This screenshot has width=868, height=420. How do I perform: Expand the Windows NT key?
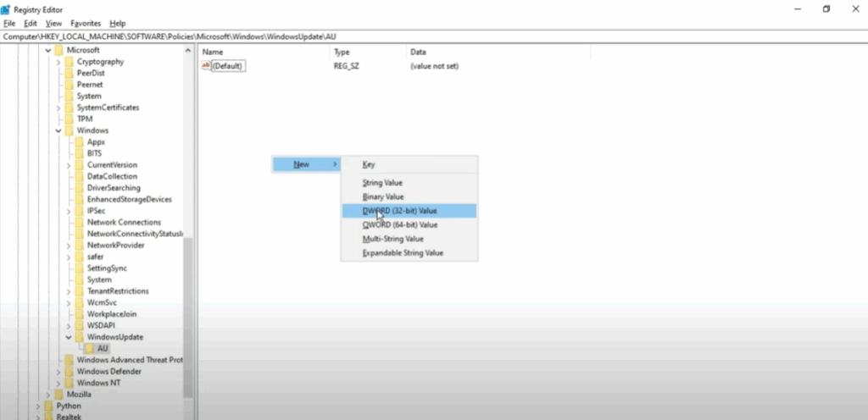point(58,383)
